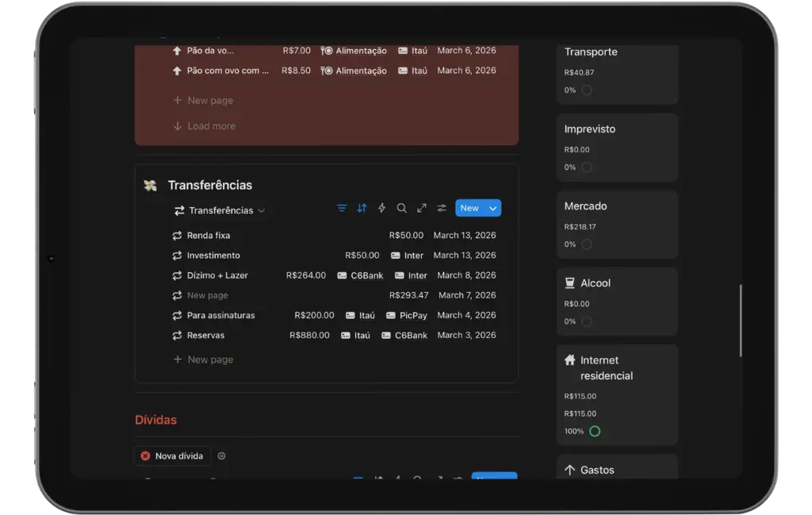Open search magnifier in Transferências toolbar

click(401, 208)
